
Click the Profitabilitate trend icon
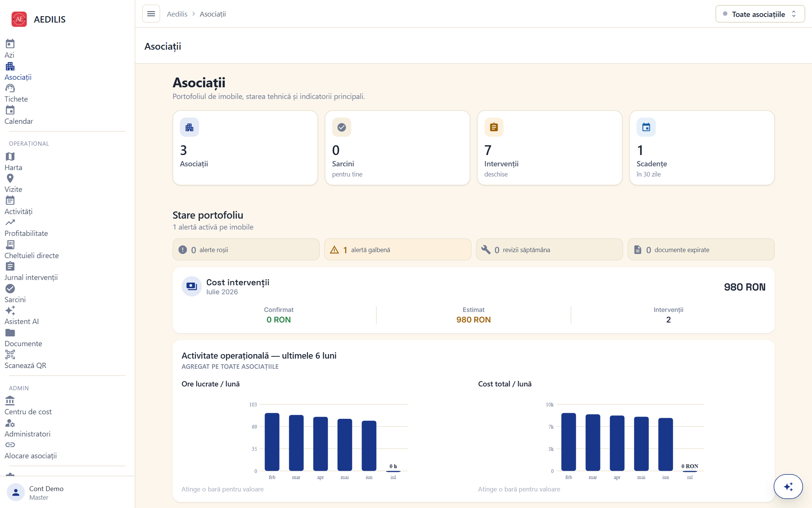(x=10, y=222)
